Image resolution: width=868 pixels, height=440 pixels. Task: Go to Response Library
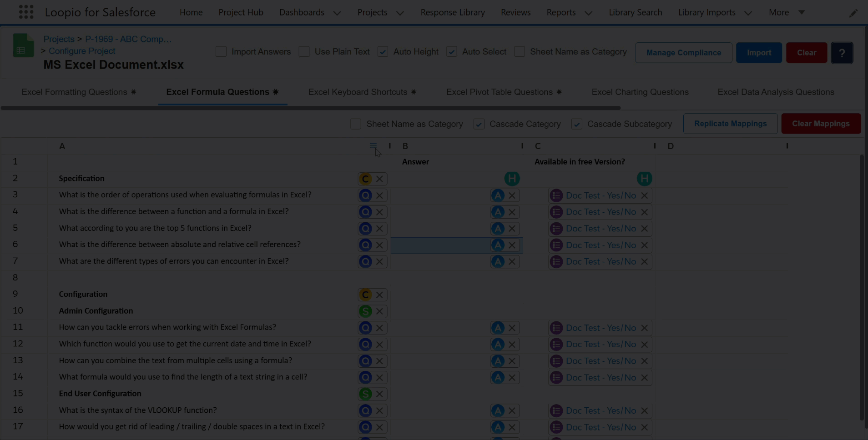tap(453, 13)
